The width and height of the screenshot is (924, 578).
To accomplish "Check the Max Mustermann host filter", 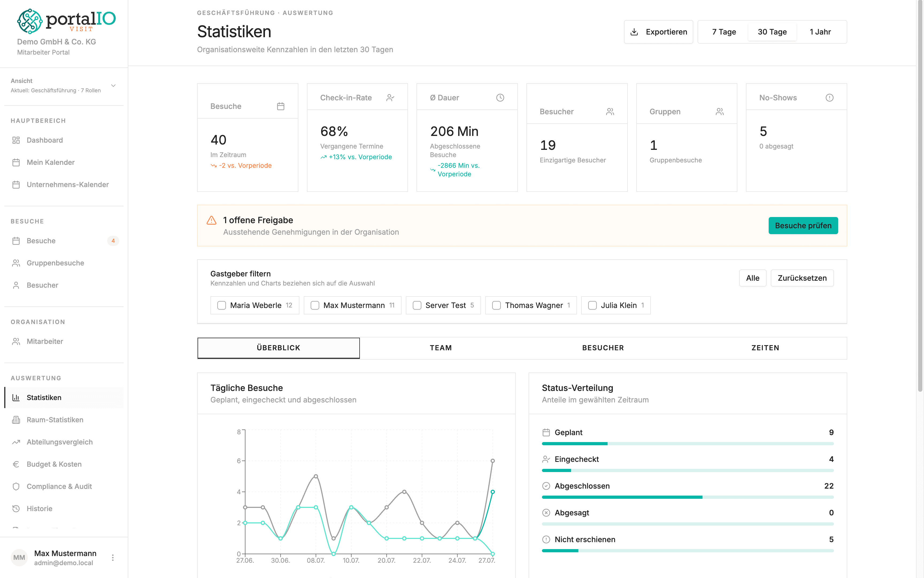I will (315, 305).
